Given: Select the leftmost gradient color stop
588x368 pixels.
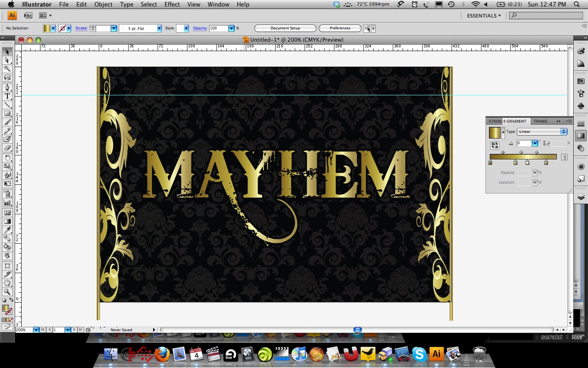Looking at the screenshot, I should coord(490,163).
